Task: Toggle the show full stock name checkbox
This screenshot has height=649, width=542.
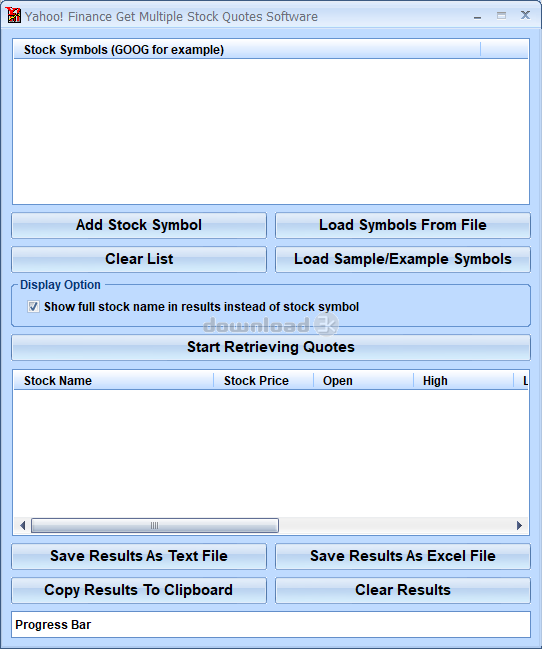Action: (x=33, y=307)
